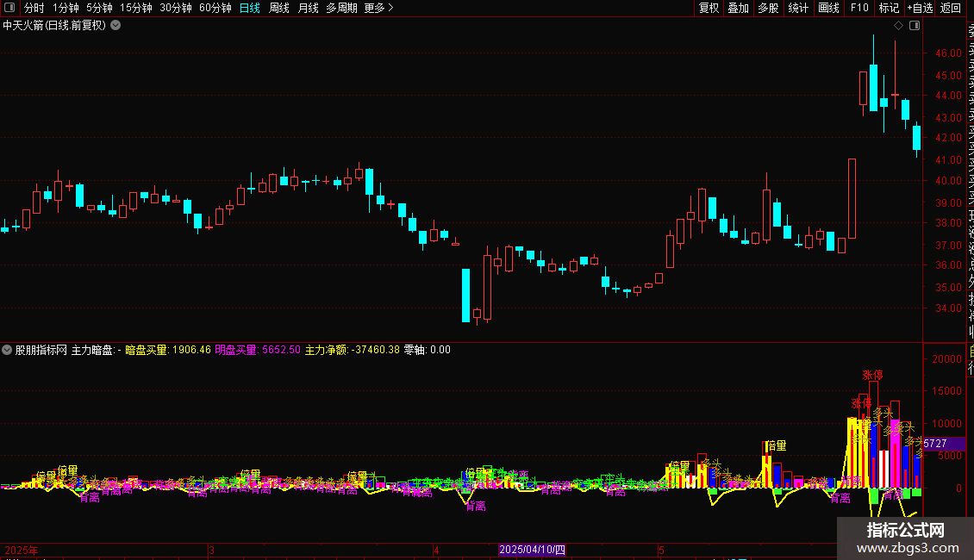
Task: Select the 日线 daily chart tab
Action: click(250, 8)
